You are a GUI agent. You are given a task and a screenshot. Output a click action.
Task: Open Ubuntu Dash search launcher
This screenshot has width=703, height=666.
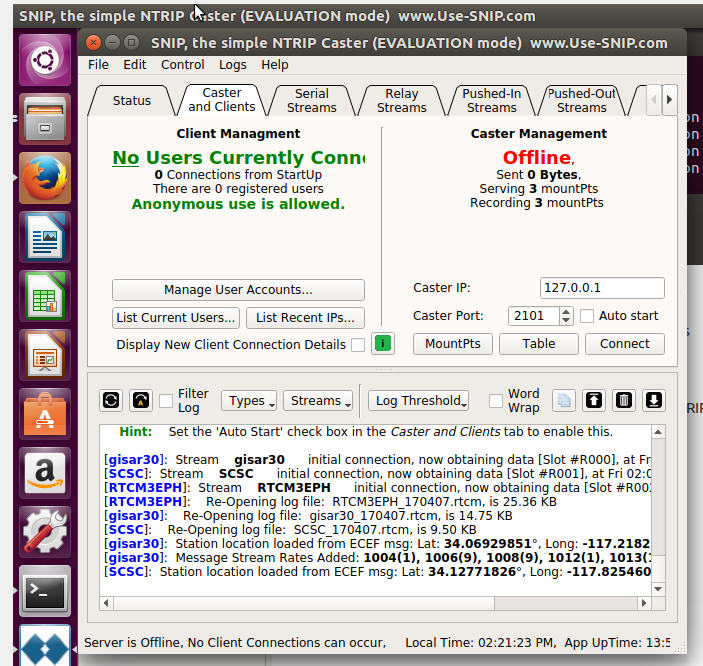click(45, 60)
